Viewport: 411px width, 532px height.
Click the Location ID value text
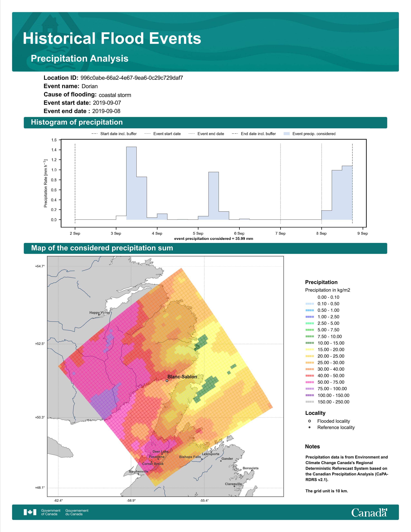[x=132, y=78]
